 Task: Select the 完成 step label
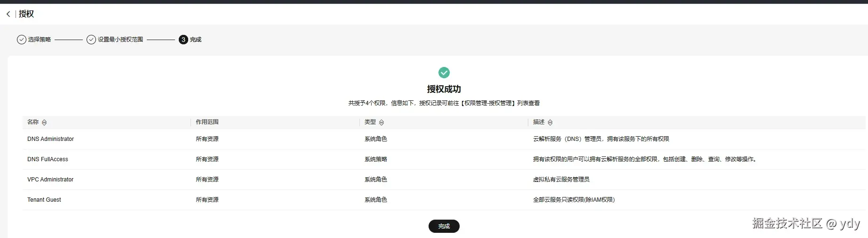[196, 40]
